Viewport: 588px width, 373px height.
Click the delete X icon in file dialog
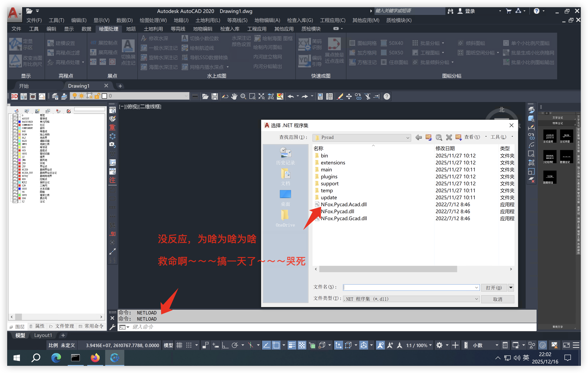[449, 137]
